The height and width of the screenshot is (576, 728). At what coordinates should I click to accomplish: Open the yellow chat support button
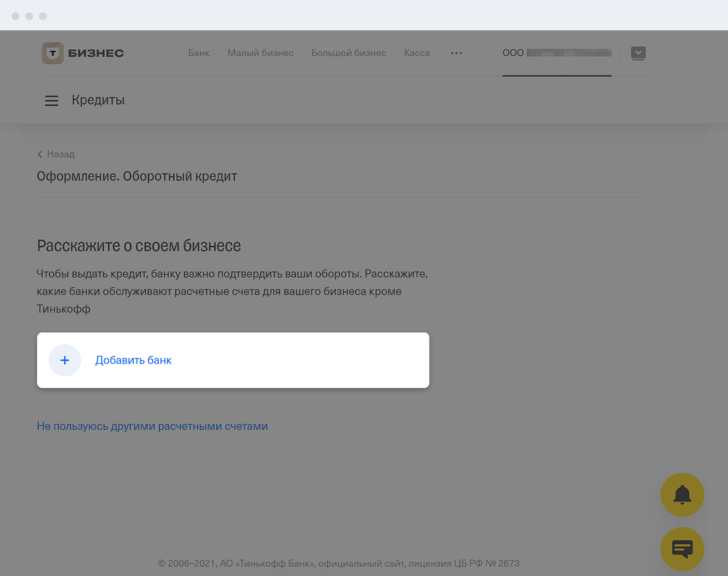coord(682,548)
